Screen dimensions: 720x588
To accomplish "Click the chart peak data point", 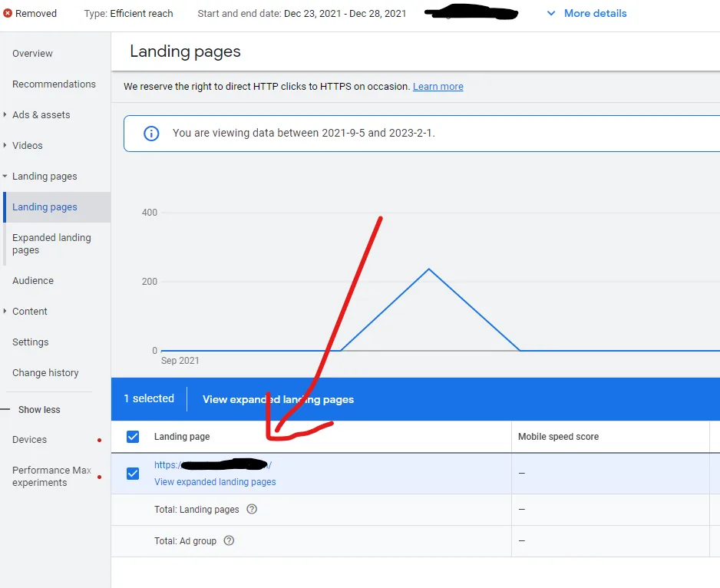I will [429, 269].
